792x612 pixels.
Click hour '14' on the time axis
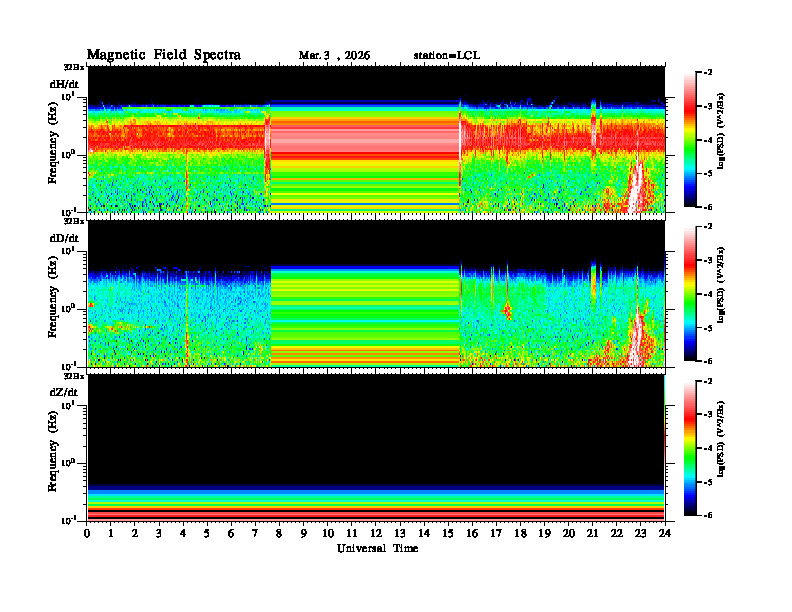[424, 534]
